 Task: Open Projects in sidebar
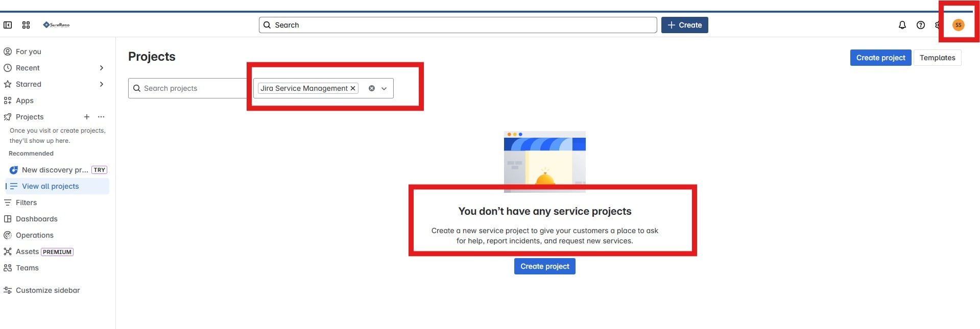point(30,117)
